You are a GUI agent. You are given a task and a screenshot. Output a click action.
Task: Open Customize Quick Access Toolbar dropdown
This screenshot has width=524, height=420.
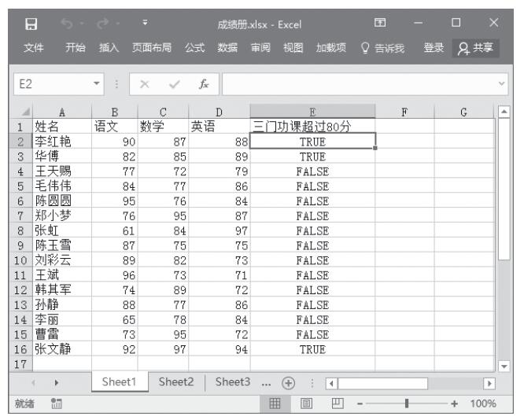[144, 21]
